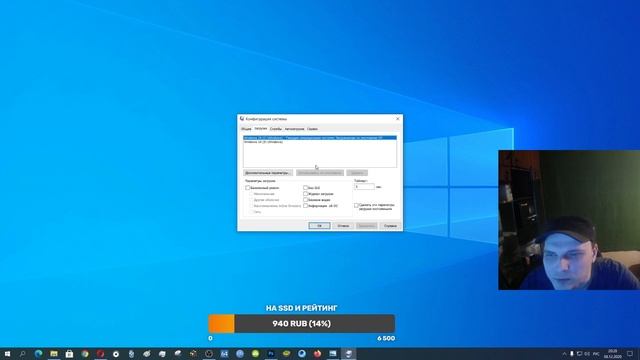Launch Microsoft Edge from the taskbar
Screen dimensions: 640x360
[x=38, y=354]
